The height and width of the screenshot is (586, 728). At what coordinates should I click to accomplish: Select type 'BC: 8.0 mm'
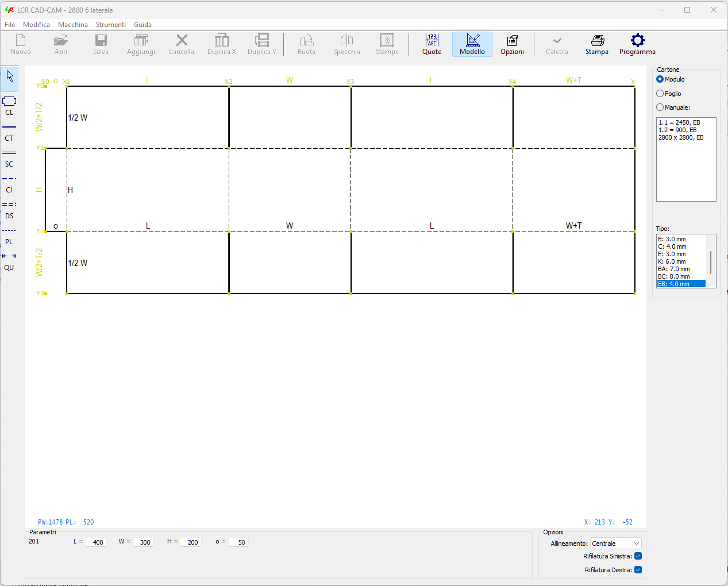[681, 276]
